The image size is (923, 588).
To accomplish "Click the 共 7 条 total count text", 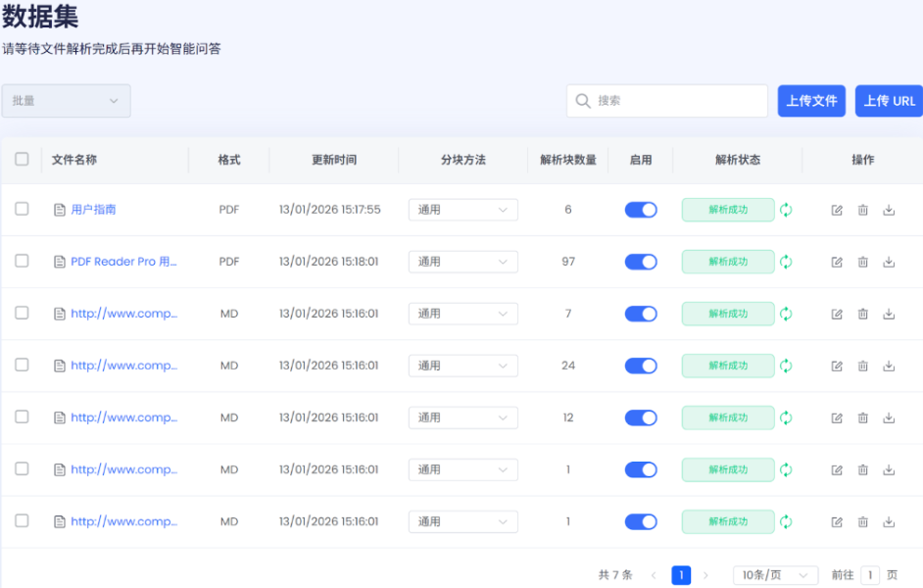I will [x=615, y=575].
